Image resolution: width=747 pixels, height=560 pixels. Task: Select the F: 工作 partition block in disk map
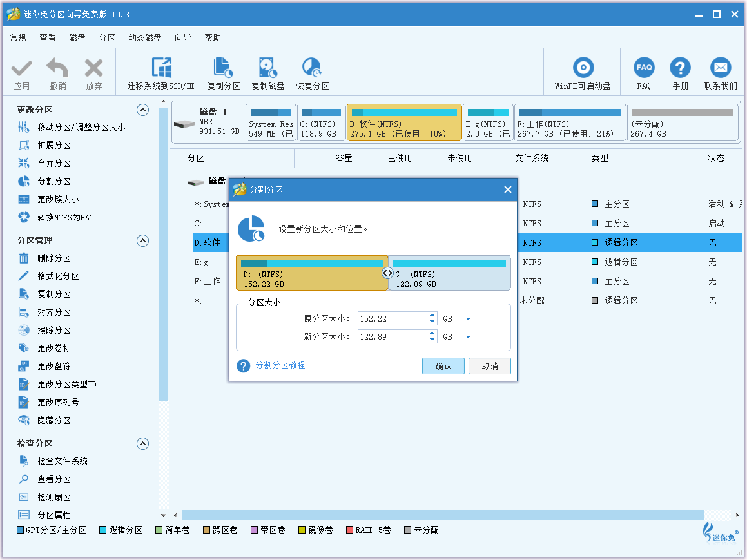[570, 123]
